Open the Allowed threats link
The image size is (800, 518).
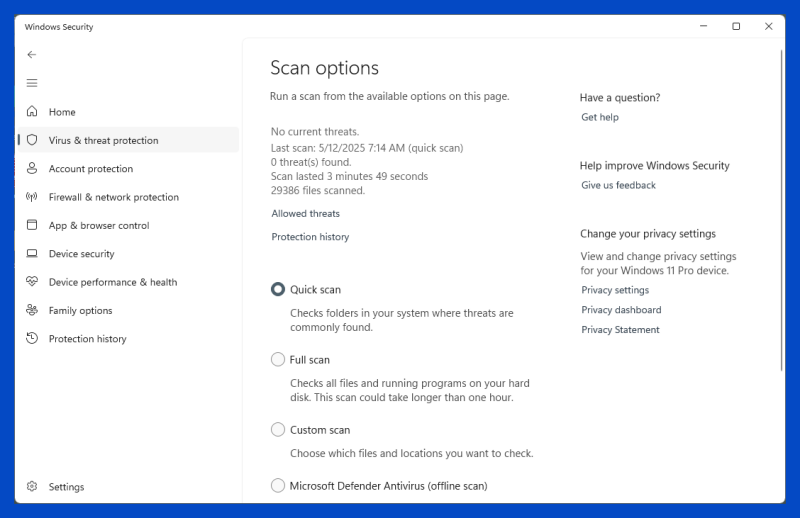(306, 214)
